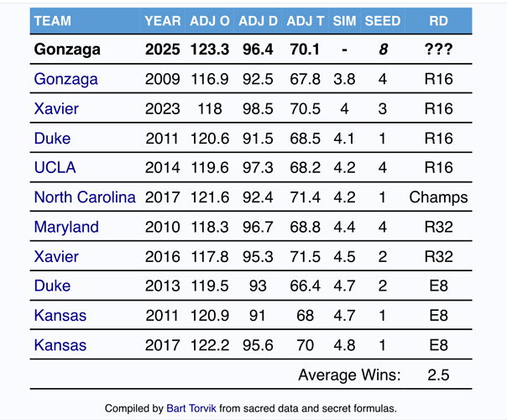Click the 2023 Xavier team link

click(x=56, y=108)
